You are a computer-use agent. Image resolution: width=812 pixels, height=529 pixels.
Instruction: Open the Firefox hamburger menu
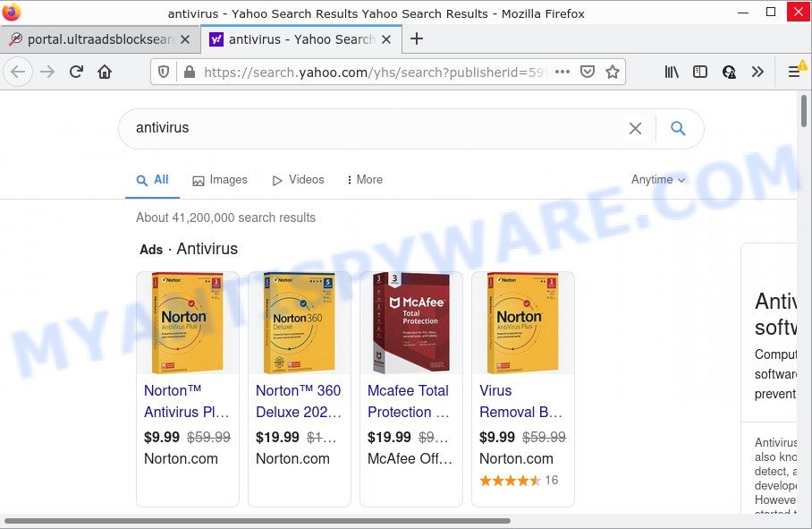[x=794, y=72]
